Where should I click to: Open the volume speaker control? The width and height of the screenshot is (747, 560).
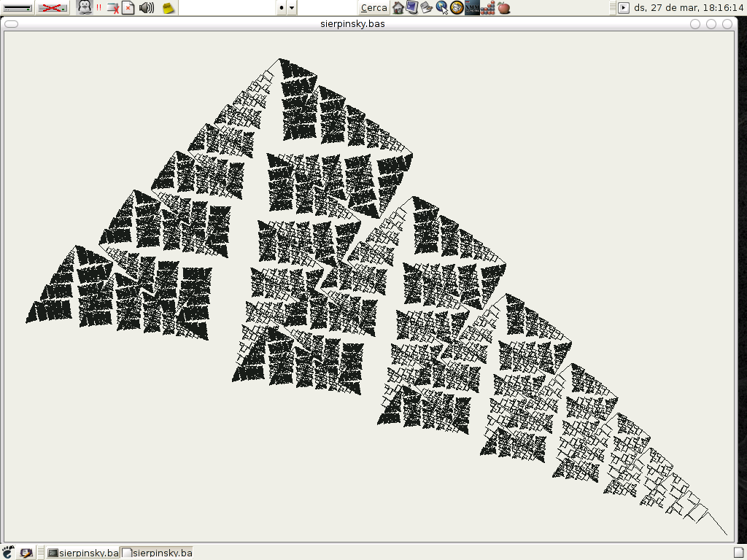(x=147, y=8)
